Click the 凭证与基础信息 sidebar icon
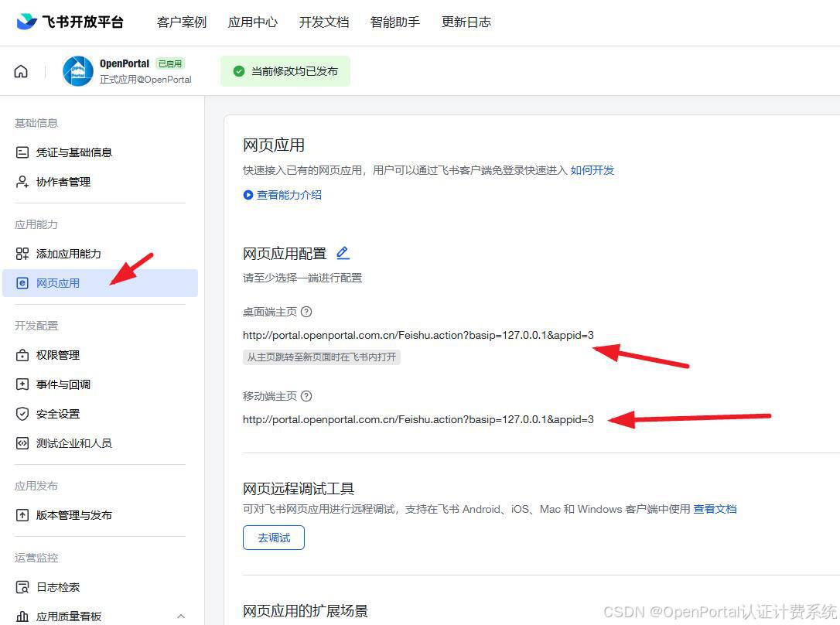This screenshot has height=625, width=840. point(22,152)
